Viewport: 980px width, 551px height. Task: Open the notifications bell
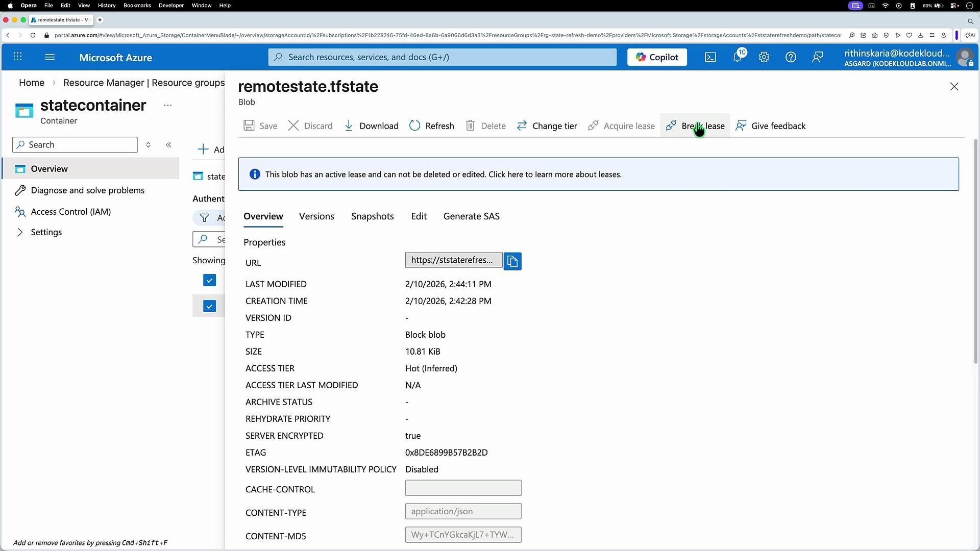tap(738, 57)
